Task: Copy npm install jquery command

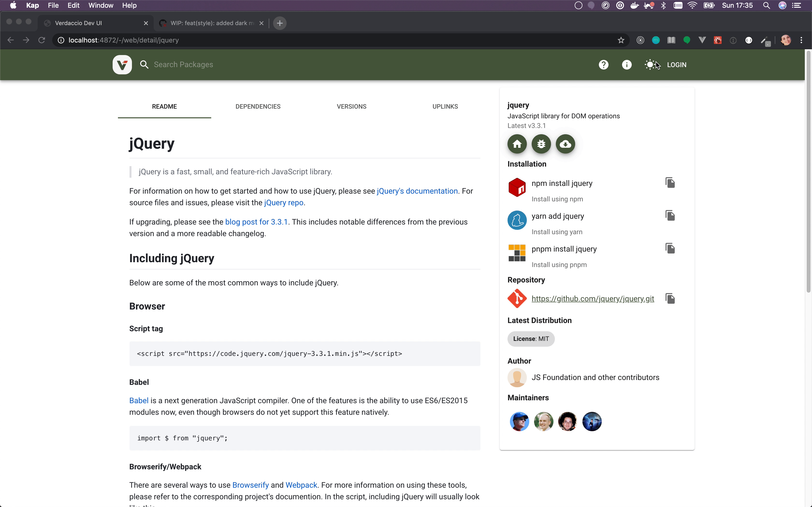Action: (x=670, y=183)
